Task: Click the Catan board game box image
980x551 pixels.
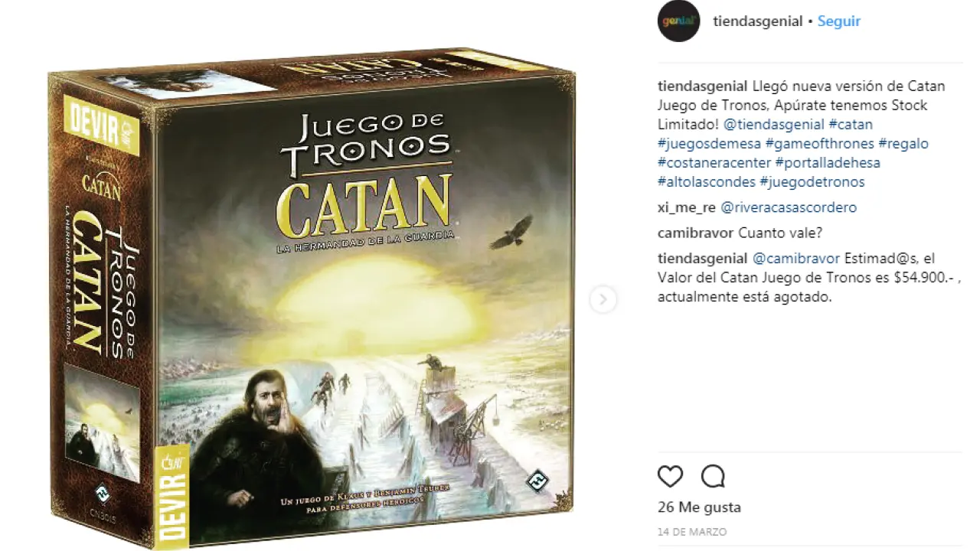Action: point(312,300)
